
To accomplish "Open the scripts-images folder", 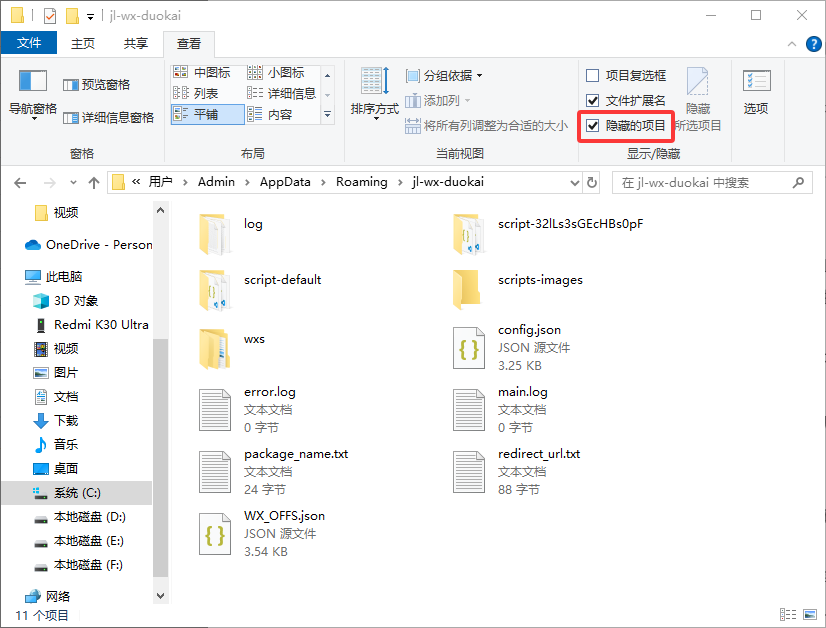I will click(518, 290).
